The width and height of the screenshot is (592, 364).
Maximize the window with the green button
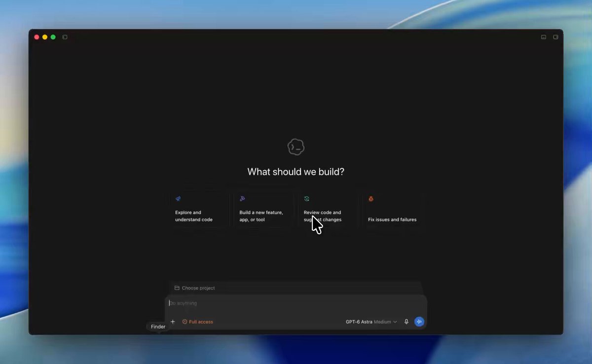pos(53,37)
